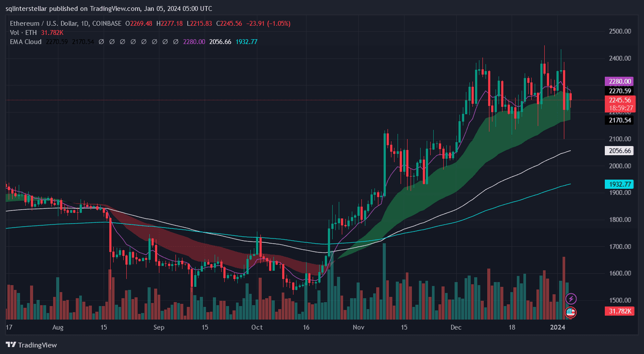Click the purple lightning bolt icon
This screenshot has width=644, height=354.
pyautogui.click(x=571, y=299)
